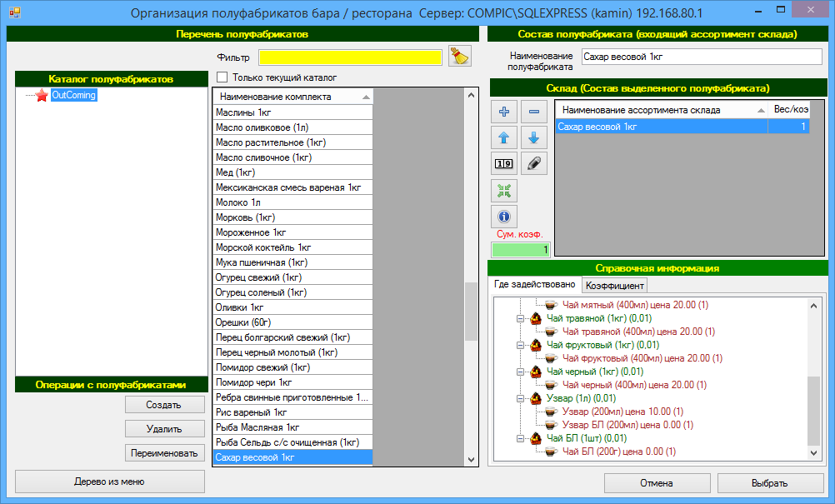Collapse the Чай фруктовый (1кг) tree node

pos(520,346)
